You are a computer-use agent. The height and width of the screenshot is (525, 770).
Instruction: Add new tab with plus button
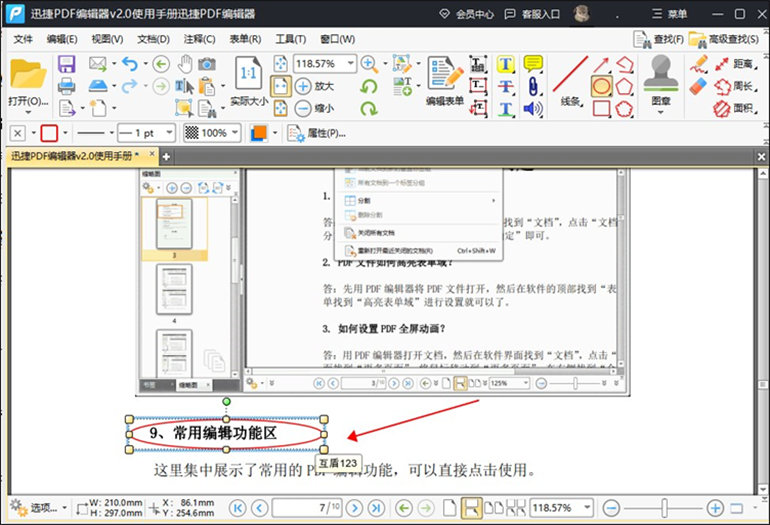pyautogui.click(x=166, y=157)
